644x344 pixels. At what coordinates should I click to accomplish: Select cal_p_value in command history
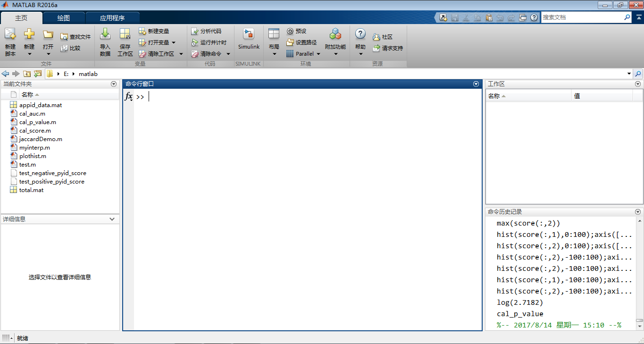pos(520,314)
